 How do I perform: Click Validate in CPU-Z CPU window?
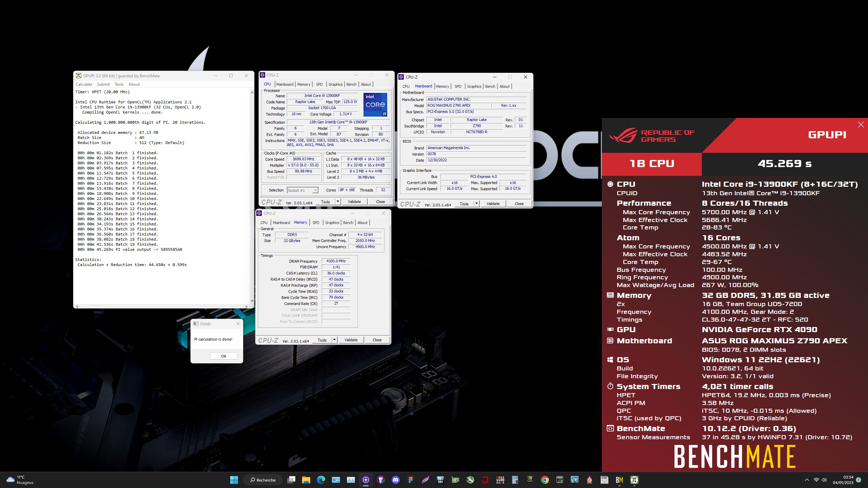(354, 202)
